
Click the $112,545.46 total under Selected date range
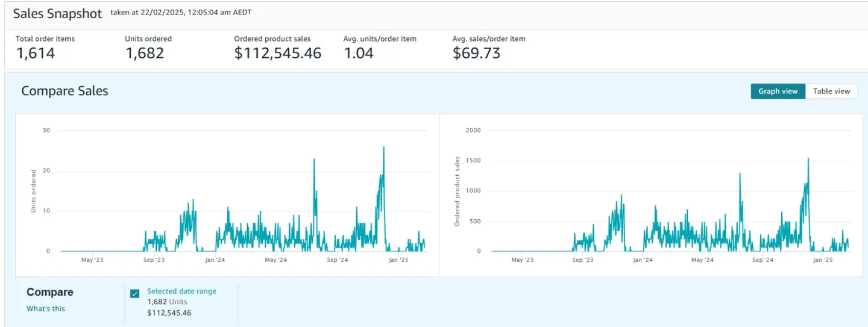pos(169,313)
